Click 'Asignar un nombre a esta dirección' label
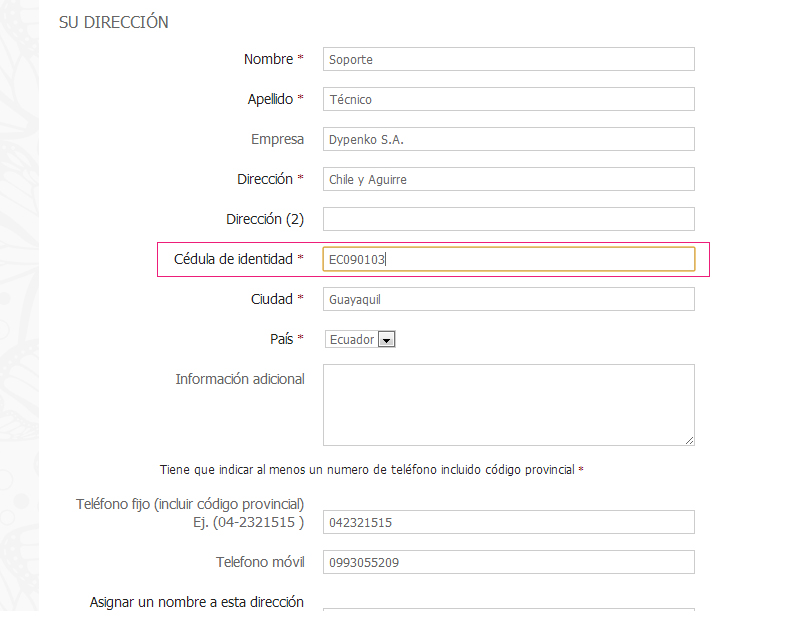This screenshot has height=624, width=810. 196,602
